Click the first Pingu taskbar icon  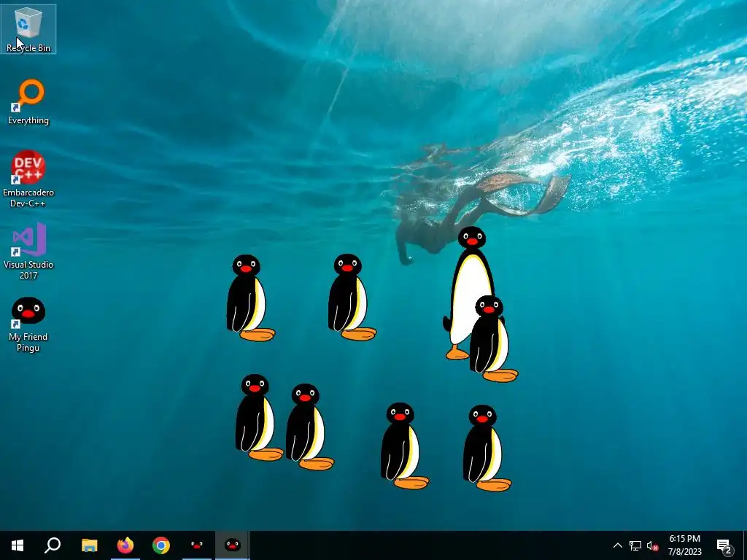[x=197, y=545]
